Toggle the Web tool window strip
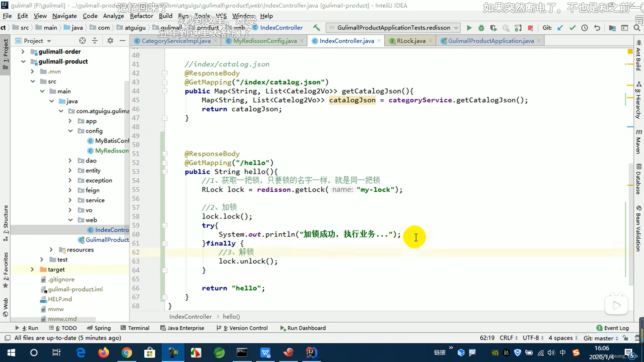This screenshot has height=362, width=644. [5, 307]
